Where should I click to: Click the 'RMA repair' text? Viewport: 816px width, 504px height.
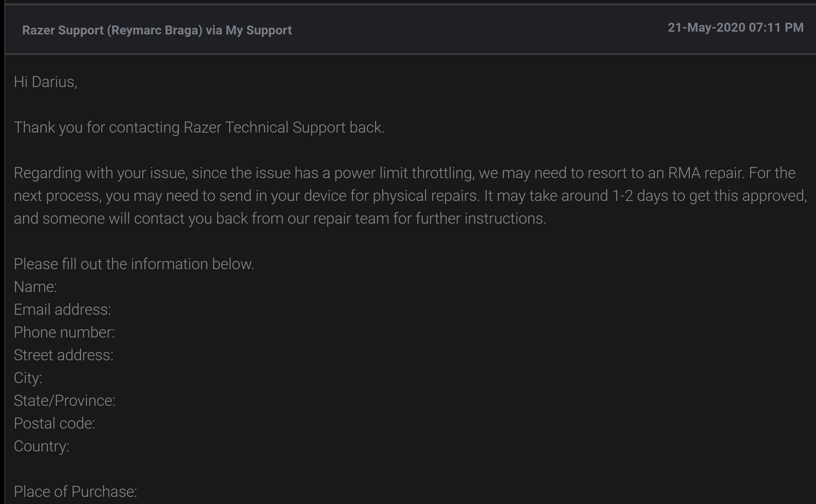[706, 173]
